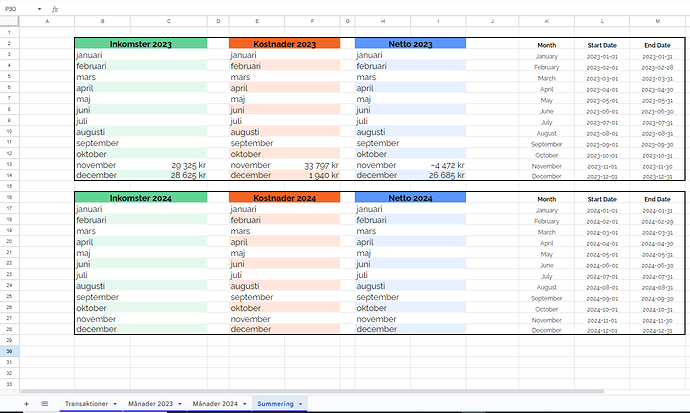Switch to the Månader 2023 sheet tab
The image size is (690, 413).
coord(150,403)
